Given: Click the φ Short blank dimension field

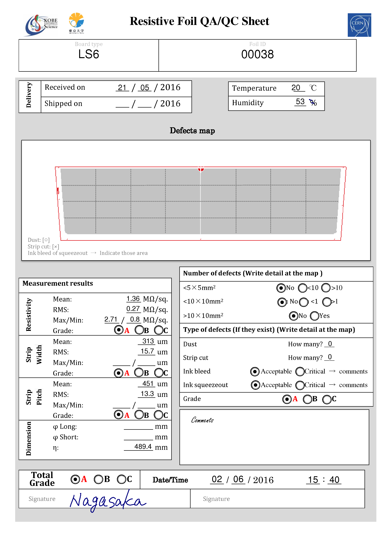Looking at the screenshot, I should point(138,437).
